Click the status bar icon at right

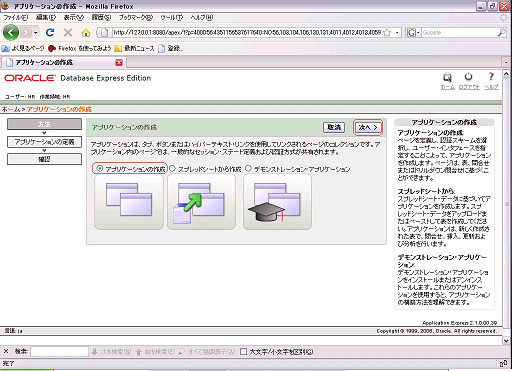point(503,363)
